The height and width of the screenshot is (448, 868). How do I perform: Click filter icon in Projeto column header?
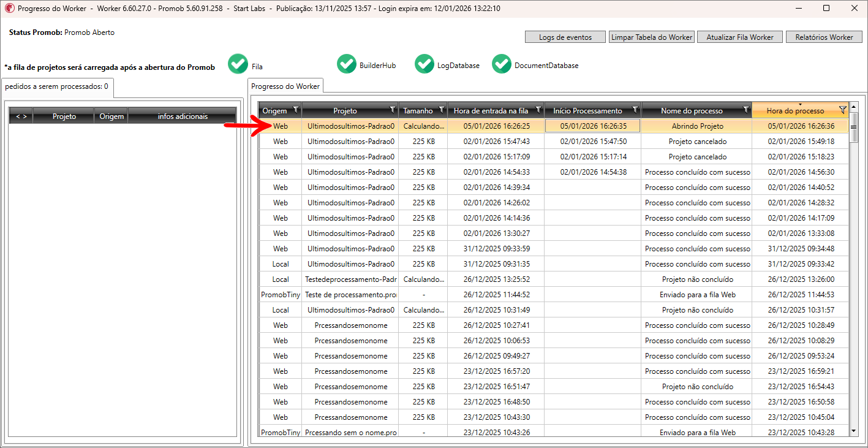(392, 110)
